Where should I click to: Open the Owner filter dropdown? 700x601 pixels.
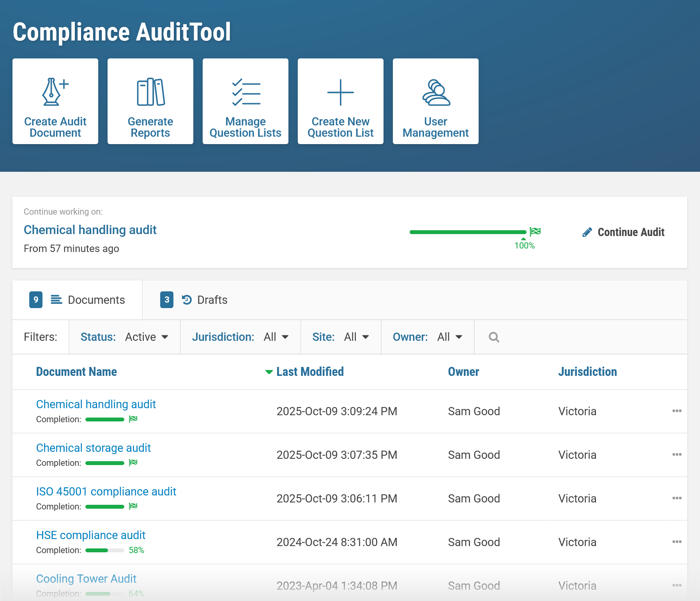[428, 337]
